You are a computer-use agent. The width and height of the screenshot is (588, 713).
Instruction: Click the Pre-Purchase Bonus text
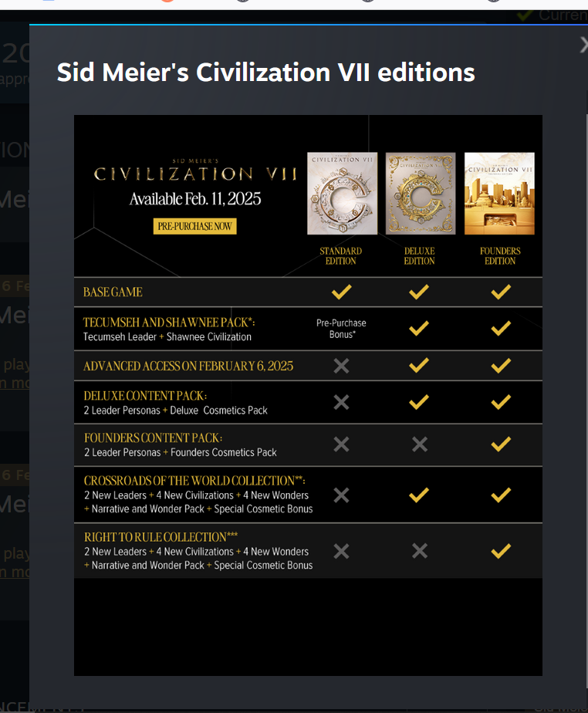pyautogui.click(x=341, y=328)
